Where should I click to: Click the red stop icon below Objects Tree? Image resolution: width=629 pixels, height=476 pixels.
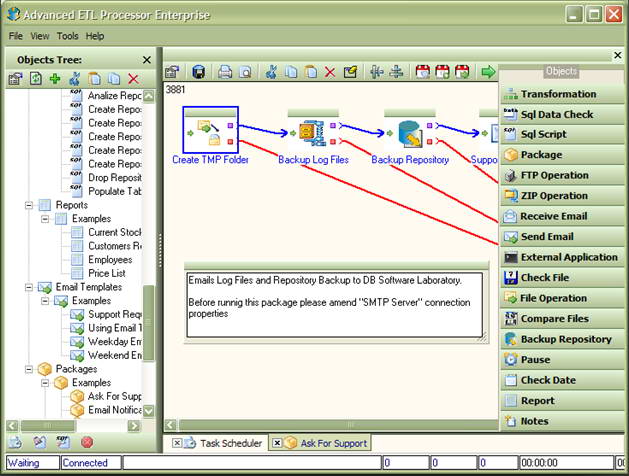87,442
